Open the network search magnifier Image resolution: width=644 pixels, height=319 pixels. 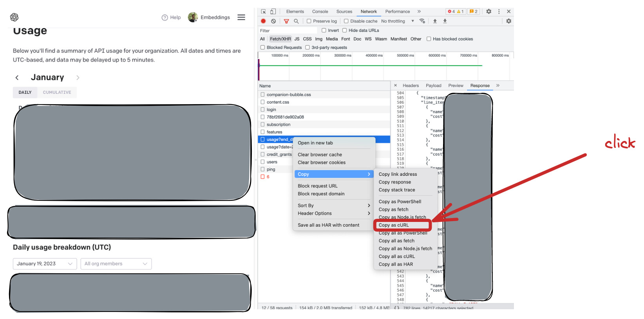[x=296, y=21]
